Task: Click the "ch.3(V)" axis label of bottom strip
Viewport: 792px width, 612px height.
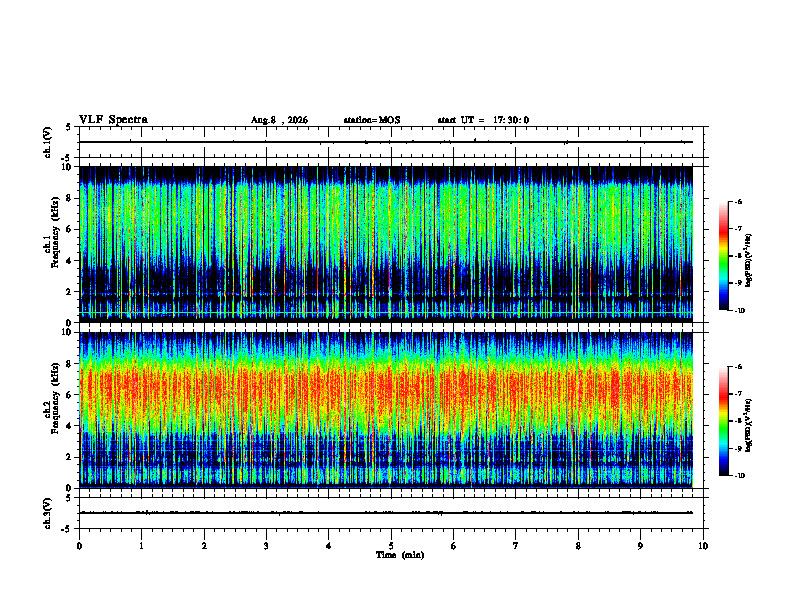Action: pyautogui.click(x=48, y=514)
